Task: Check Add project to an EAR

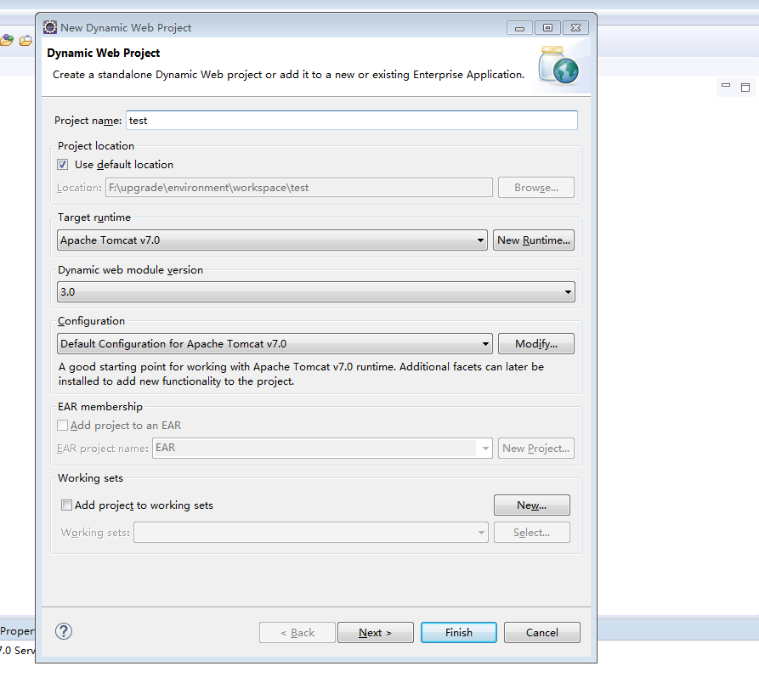Action: pyautogui.click(x=62, y=426)
